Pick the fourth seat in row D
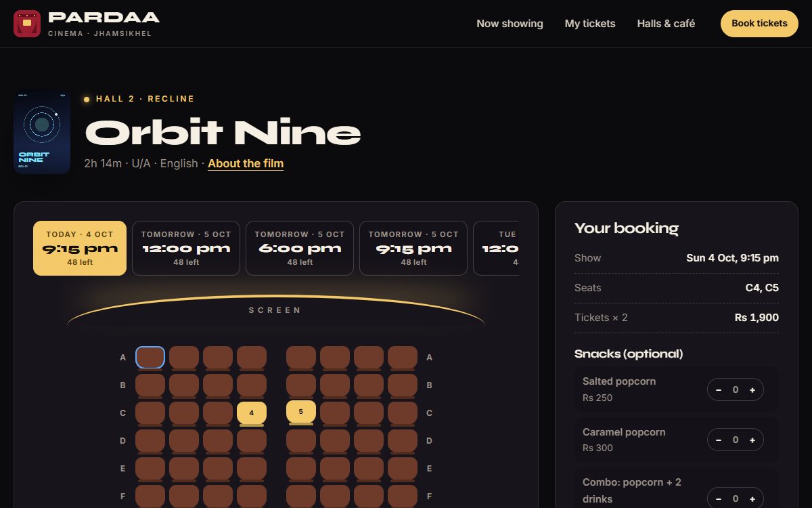812x508 pixels. (x=252, y=440)
